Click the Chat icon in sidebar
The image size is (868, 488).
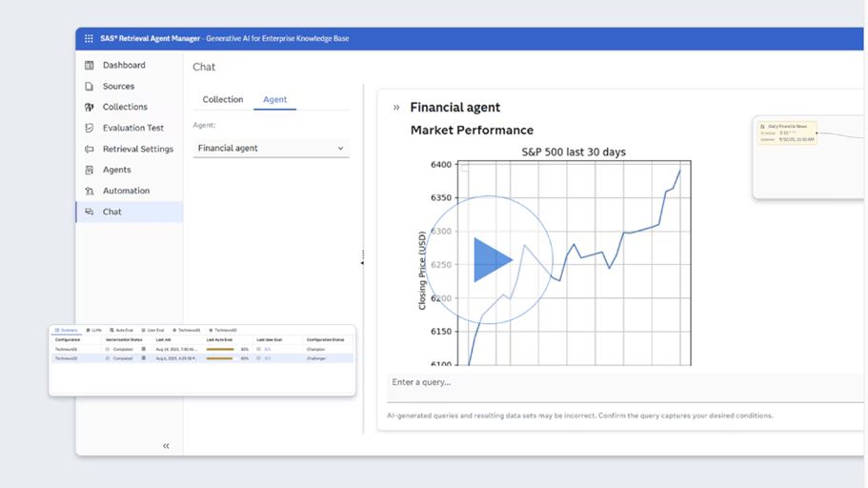click(90, 213)
